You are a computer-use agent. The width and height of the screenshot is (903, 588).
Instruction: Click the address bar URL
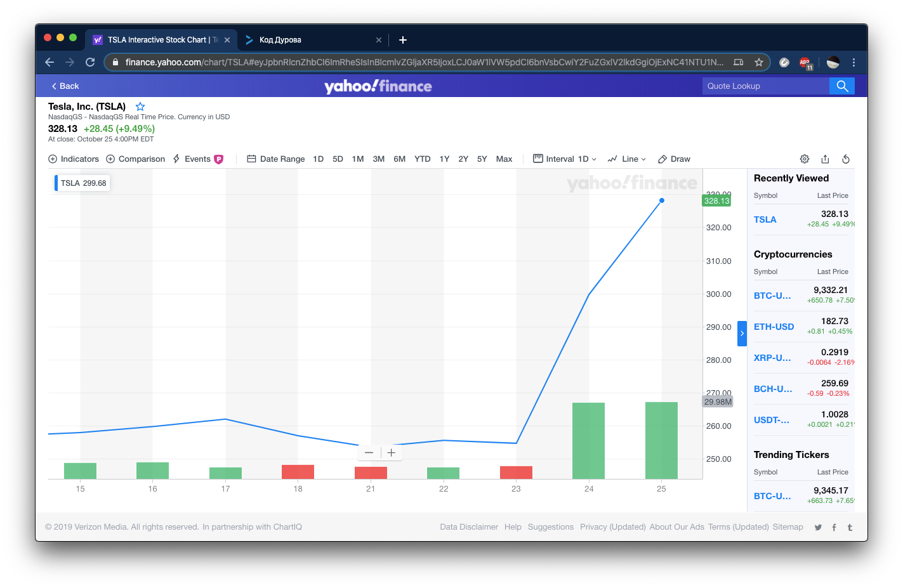424,62
